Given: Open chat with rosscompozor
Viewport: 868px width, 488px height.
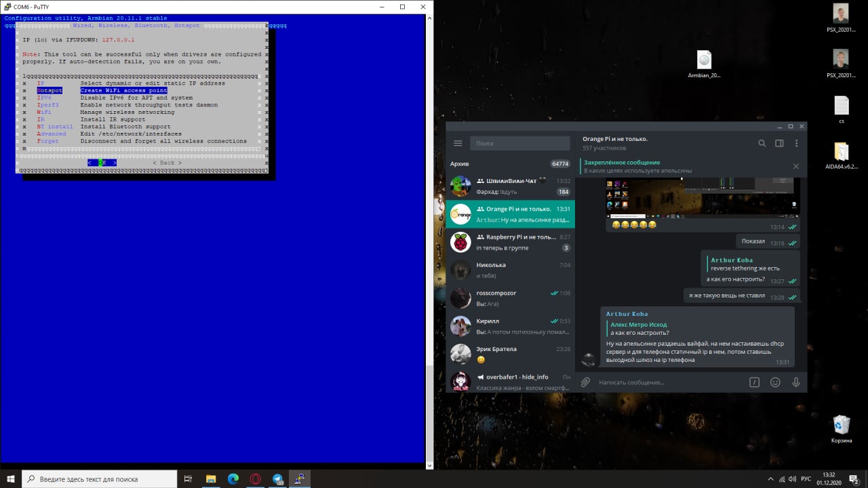Looking at the screenshot, I should (x=511, y=298).
